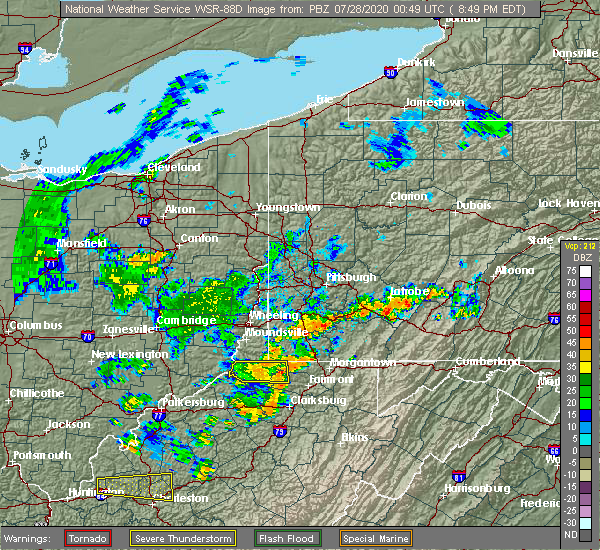
Task: Click the I-71 shield below Mansfield
Action: coord(51,263)
